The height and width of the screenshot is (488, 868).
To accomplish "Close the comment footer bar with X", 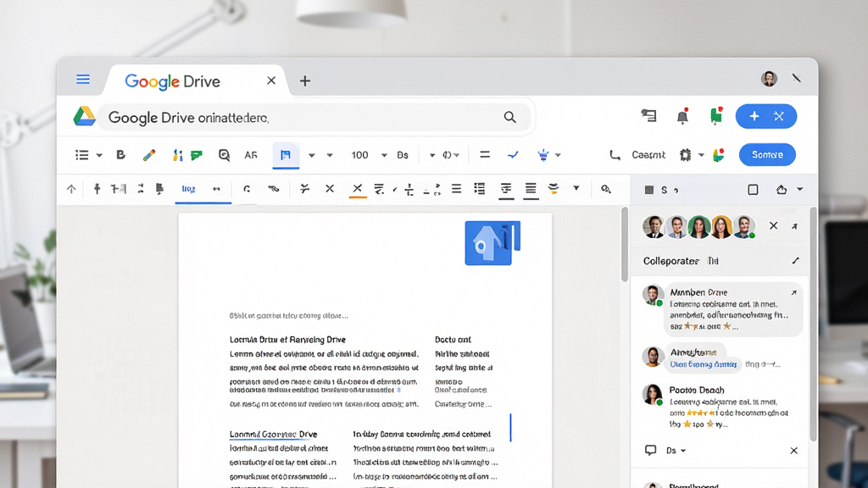I will 793,451.
